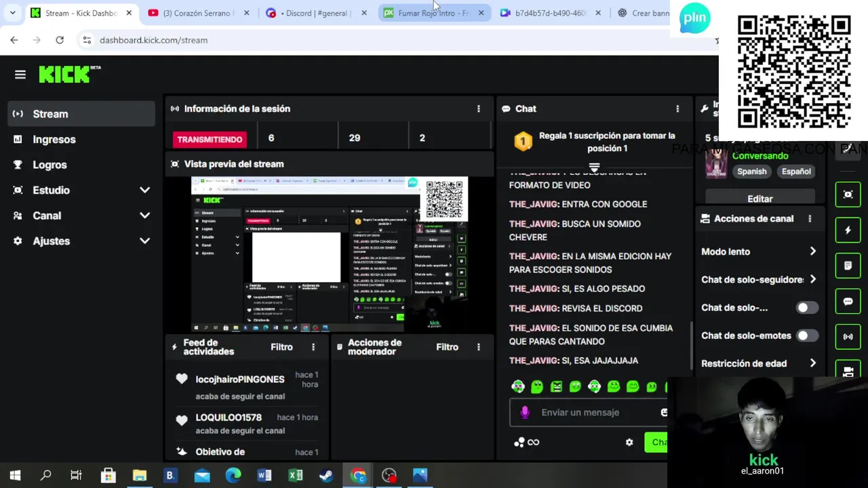Select the angry square green emote
868x488 pixels.
coord(556,386)
